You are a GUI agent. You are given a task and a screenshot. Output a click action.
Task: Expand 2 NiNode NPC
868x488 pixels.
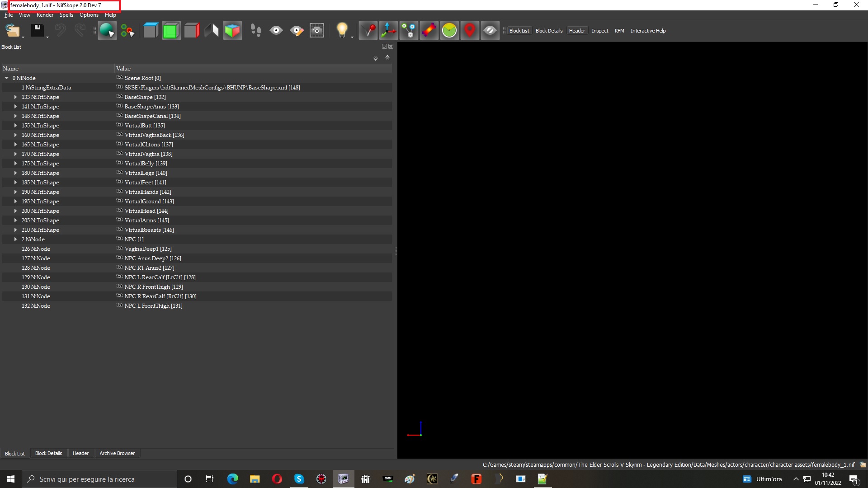[x=15, y=239]
